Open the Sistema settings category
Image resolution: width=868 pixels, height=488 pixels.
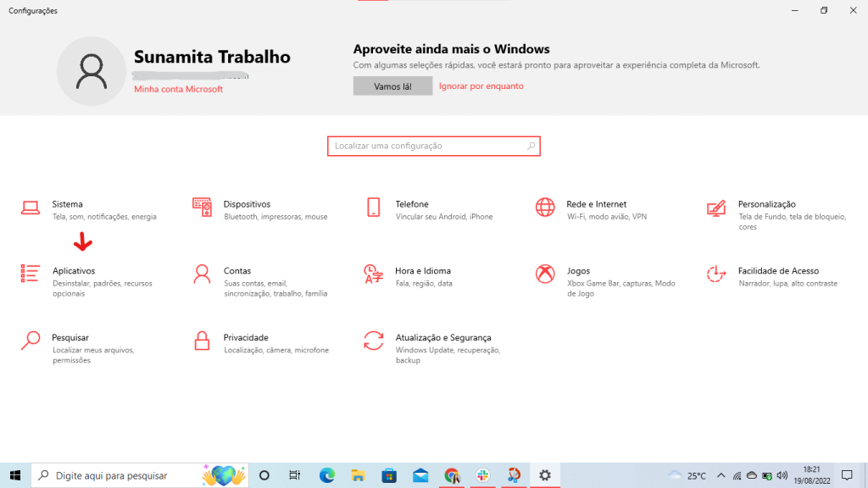click(x=68, y=204)
